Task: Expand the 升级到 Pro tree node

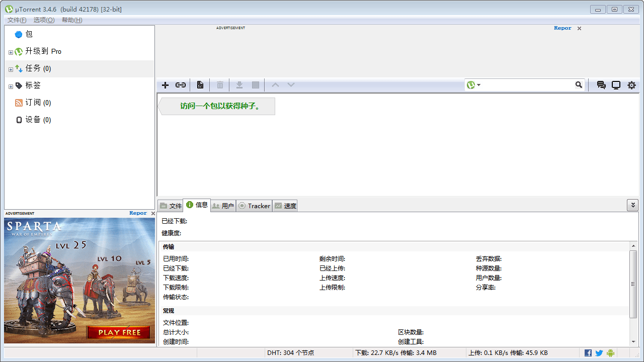Action: pos(11,52)
